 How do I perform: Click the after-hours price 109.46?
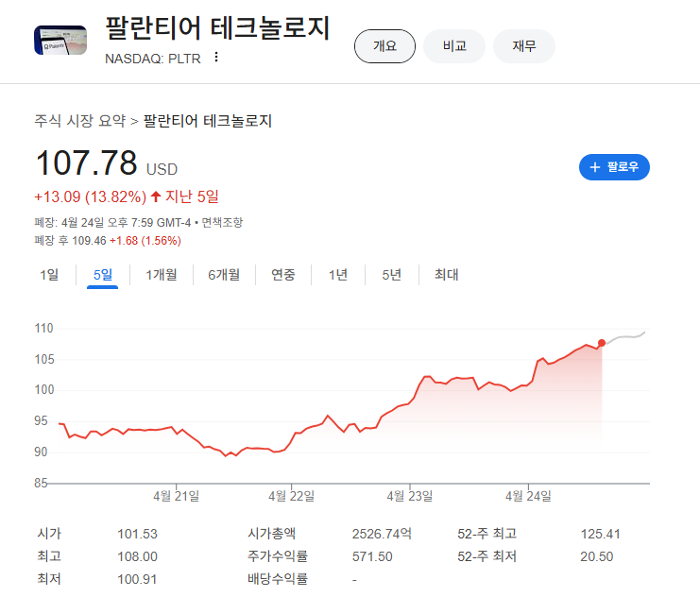click(89, 241)
